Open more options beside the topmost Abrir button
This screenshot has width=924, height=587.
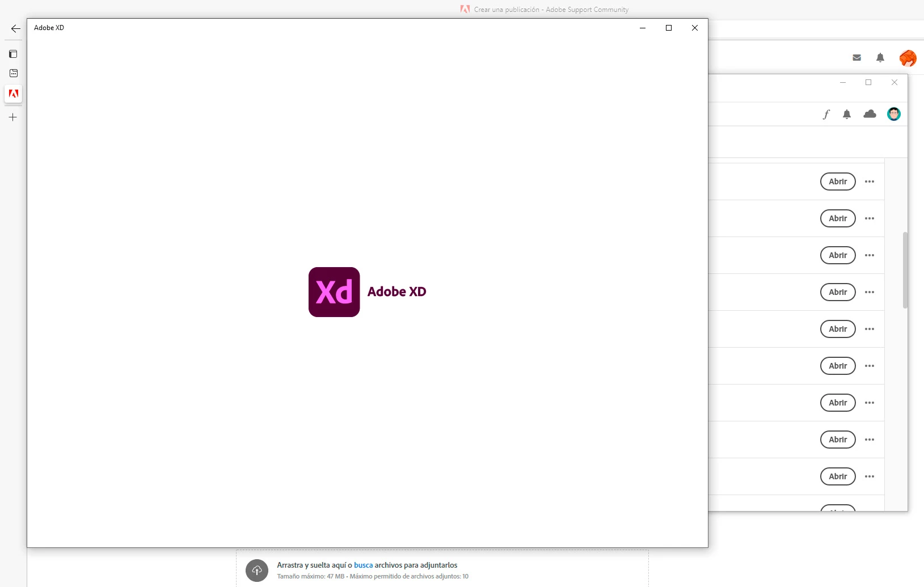pos(870,181)
